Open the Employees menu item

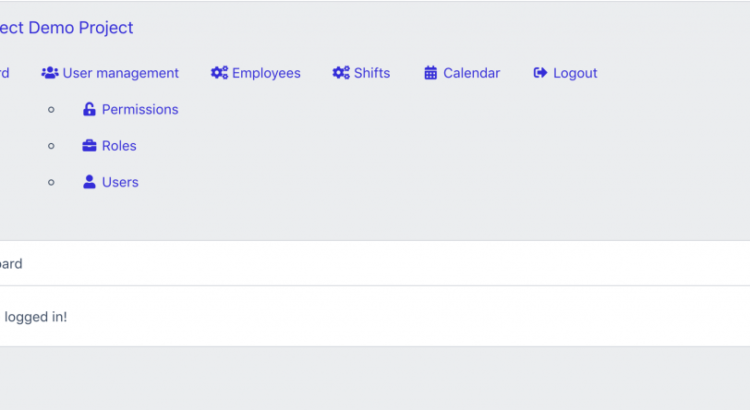pyautogui.click(x=266, y=73)
